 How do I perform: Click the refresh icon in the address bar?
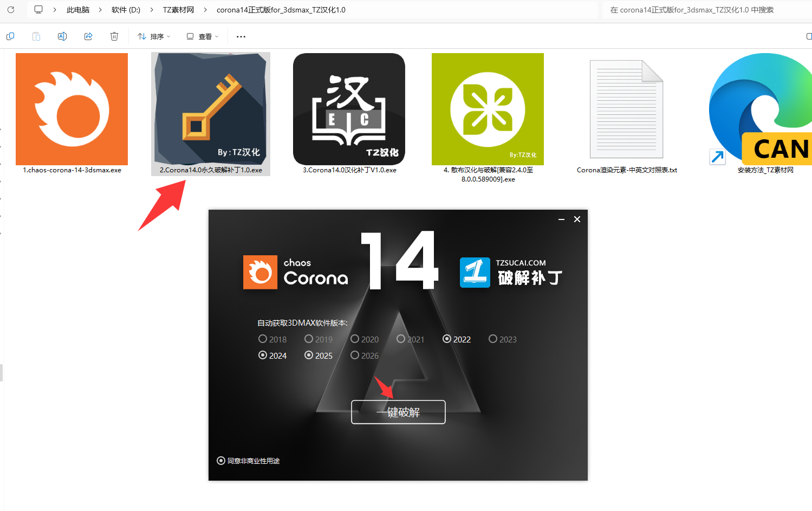coord(11,10)
